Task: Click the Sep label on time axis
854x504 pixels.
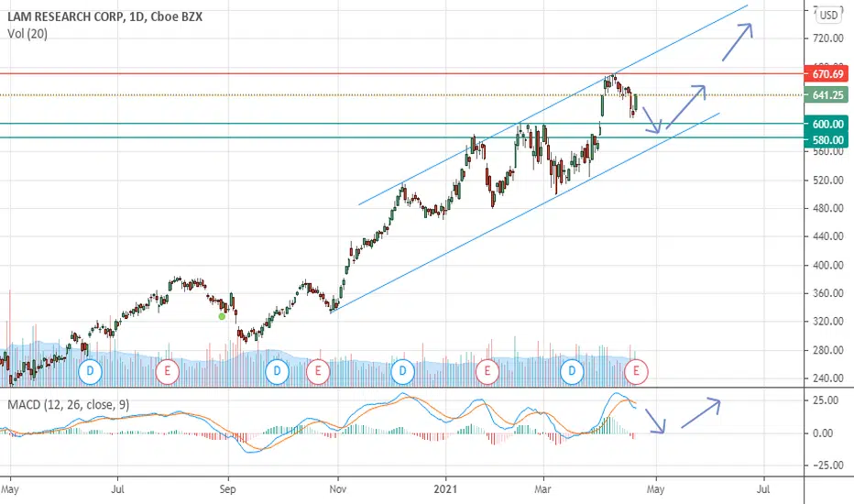Action: 227,489
